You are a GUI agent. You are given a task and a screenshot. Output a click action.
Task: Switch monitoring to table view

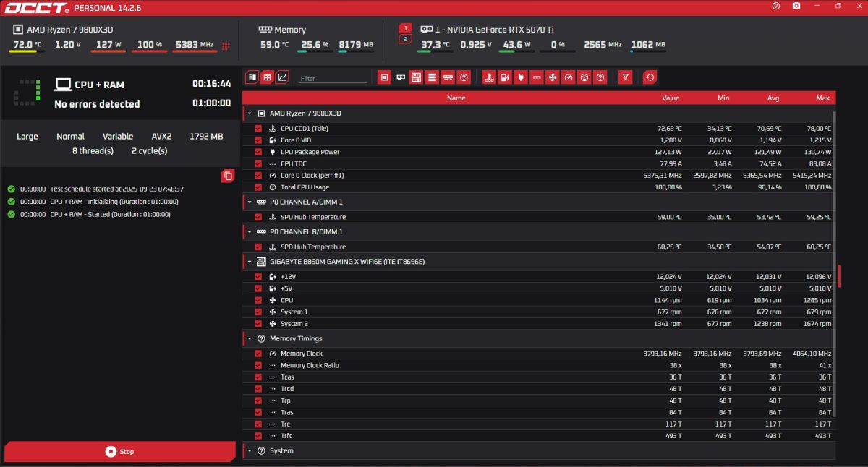267,77
